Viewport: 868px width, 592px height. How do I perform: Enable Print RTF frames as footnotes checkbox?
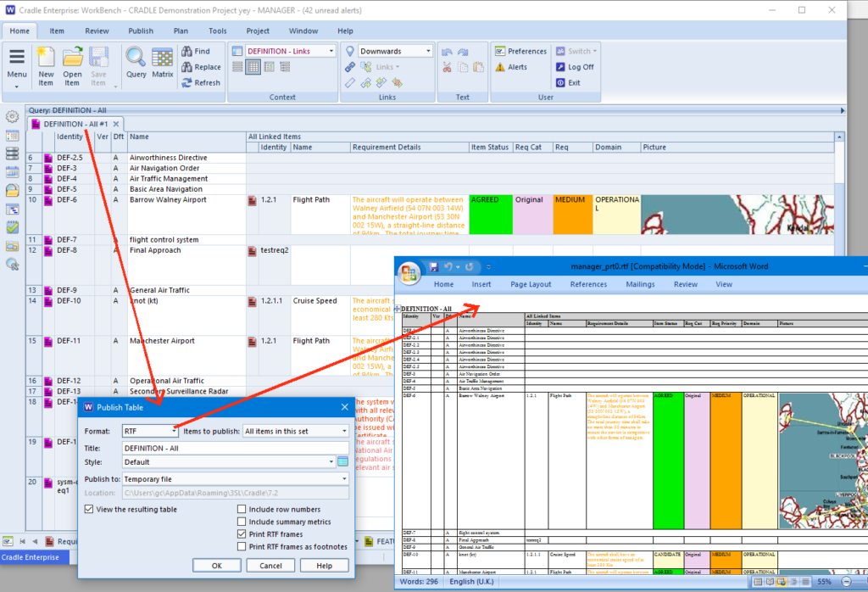coord(242,546)
